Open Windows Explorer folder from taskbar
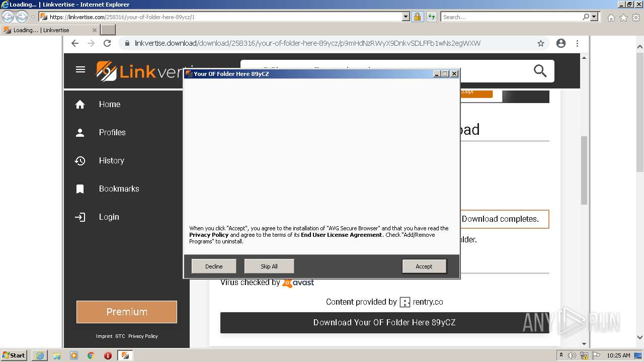Screen dimensions: 644x362 pos(57,355)
